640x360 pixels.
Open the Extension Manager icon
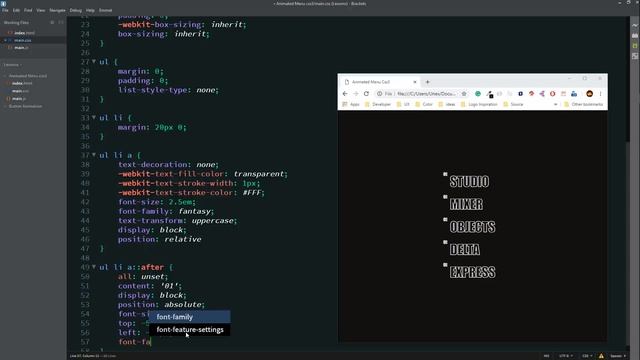635,36
